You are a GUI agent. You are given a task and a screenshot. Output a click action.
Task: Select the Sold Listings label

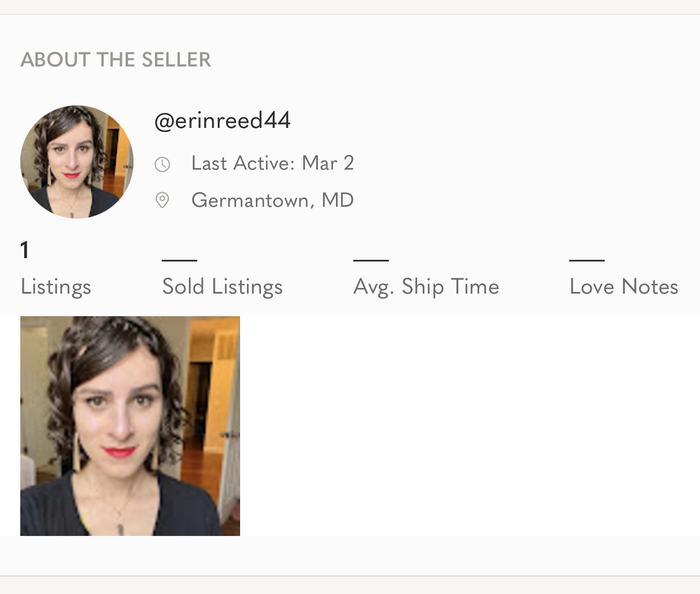tap(223, 286)
